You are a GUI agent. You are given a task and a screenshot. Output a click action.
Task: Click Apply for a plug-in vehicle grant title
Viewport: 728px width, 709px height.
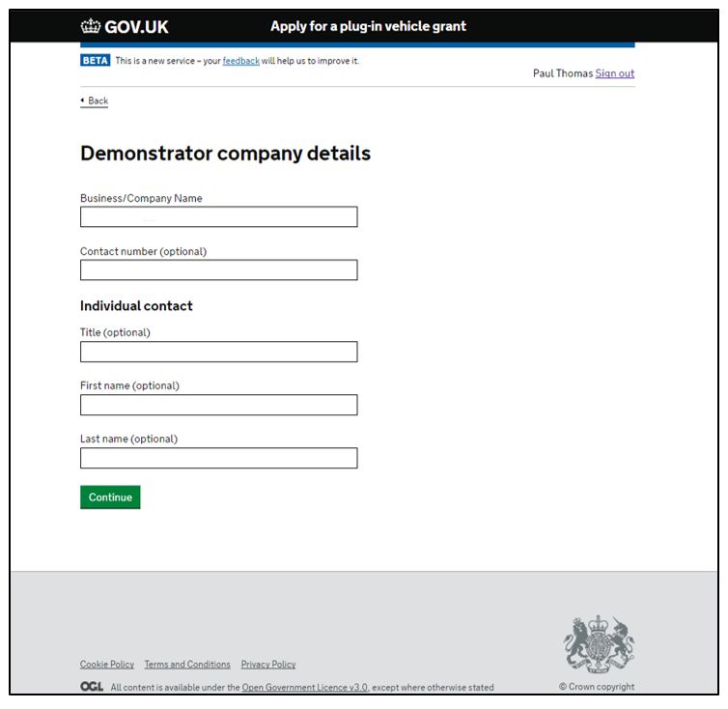[368, 26]
